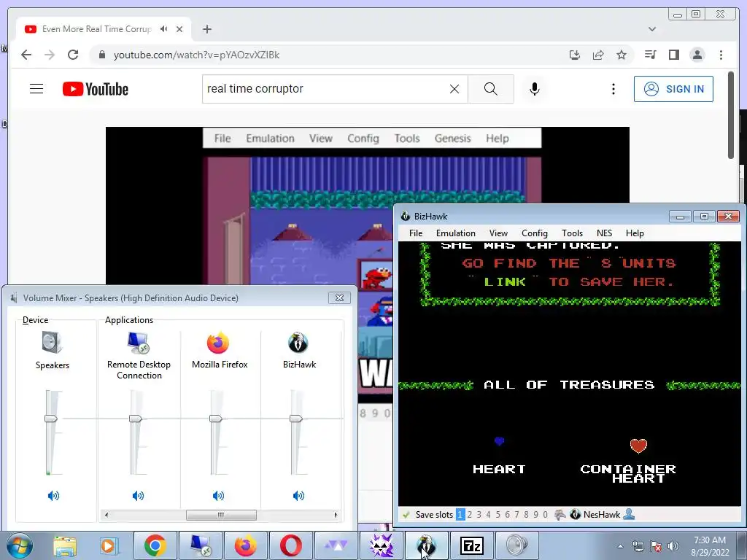Screen dimensions: 747x560
Task: Go to the YouTube home logo
Action: 96,89
